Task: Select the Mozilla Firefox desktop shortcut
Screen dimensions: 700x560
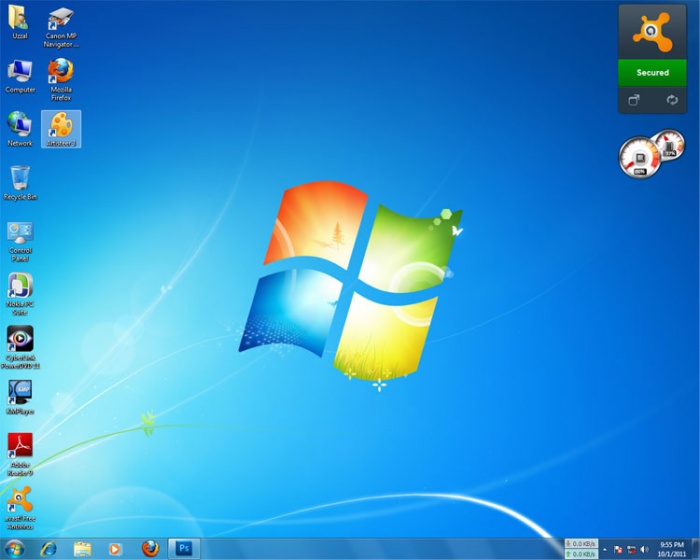Action: 61,79
